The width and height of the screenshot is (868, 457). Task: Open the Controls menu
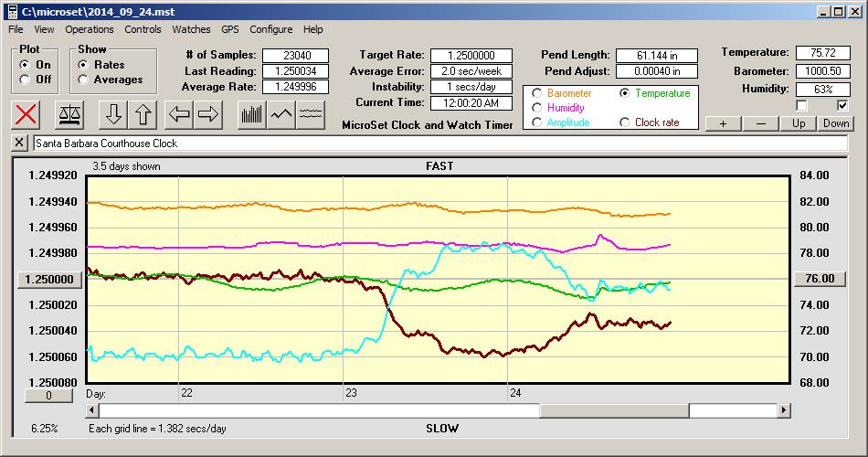pos(143,29)
